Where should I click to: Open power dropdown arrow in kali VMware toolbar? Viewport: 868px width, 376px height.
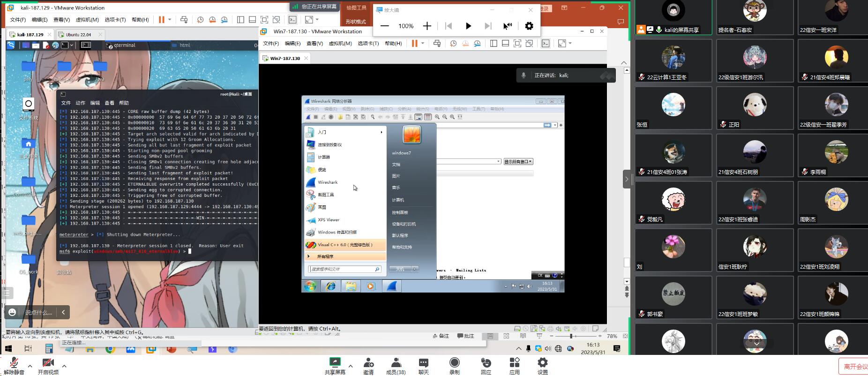[x=170, y=20]
